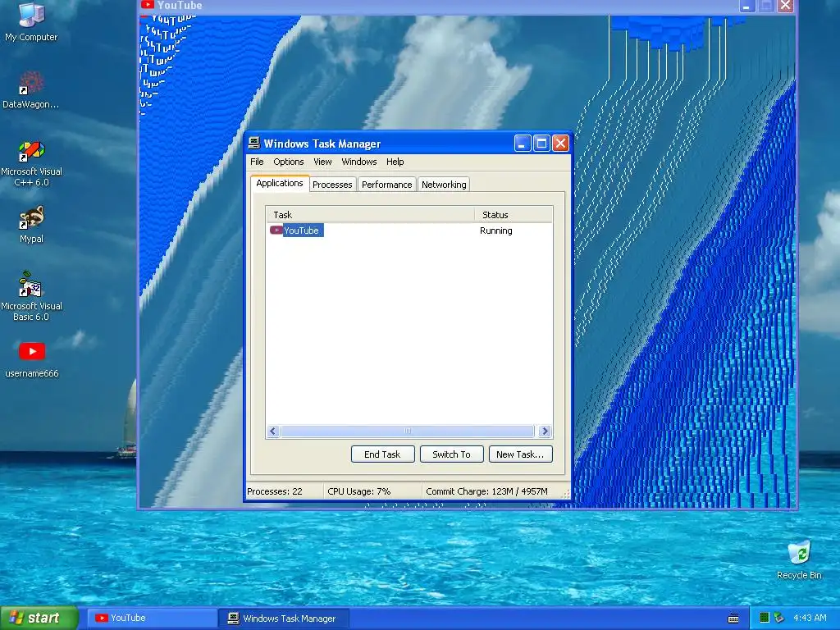840x630 pixels.
Task: Click the scroll right arrow in task list
Action: coord(545,431)
